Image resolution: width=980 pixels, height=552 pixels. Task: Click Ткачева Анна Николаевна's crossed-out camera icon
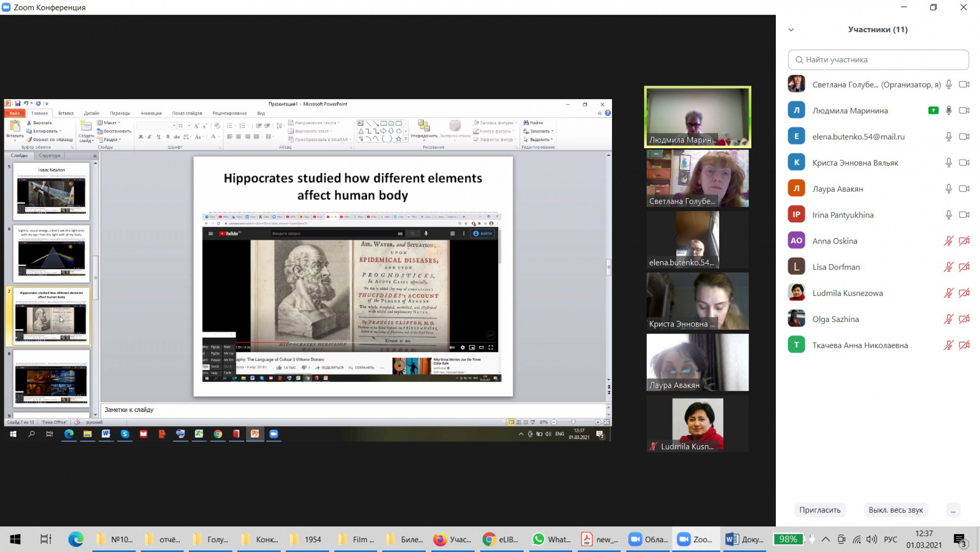click(x=964, y=345)
